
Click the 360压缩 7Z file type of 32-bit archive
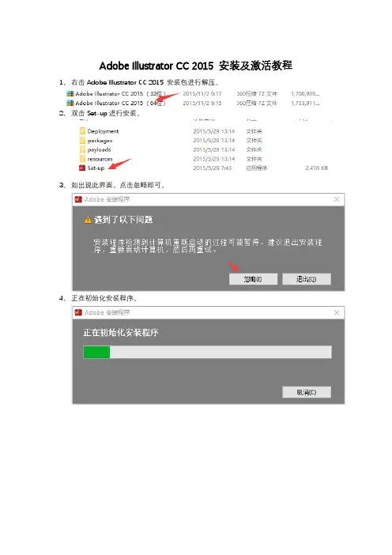pos(257,94)
